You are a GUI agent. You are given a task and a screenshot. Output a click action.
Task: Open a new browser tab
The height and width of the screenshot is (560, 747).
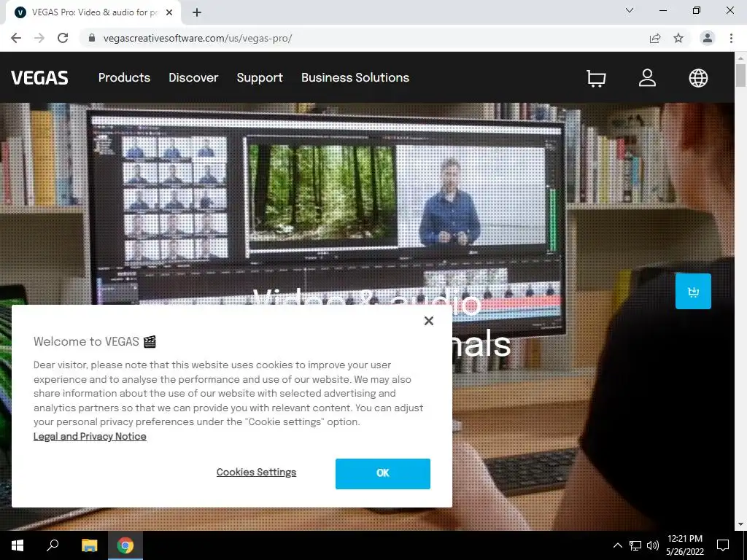click(x=197, y=12)
